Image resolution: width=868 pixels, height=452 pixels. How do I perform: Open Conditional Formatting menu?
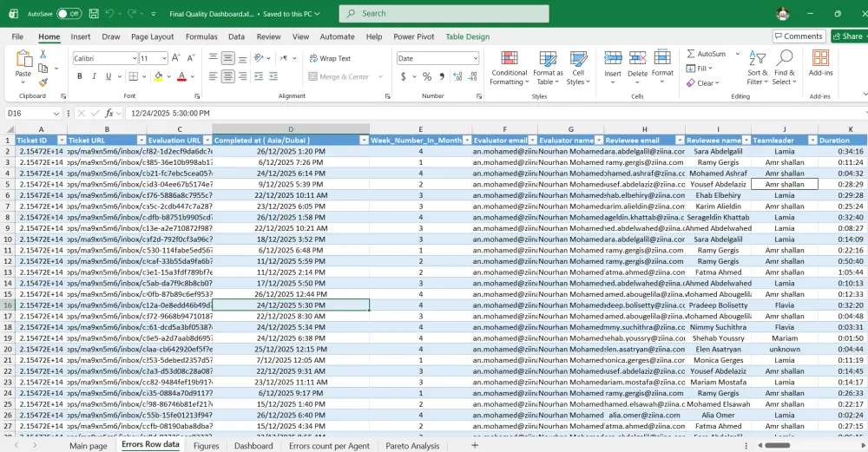510,68
